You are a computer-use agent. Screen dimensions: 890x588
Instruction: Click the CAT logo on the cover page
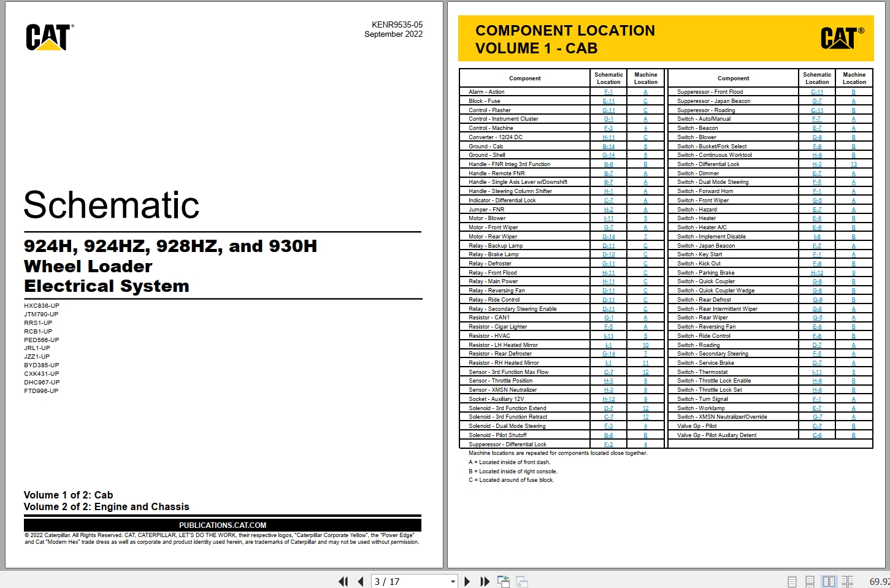(49, 37)
